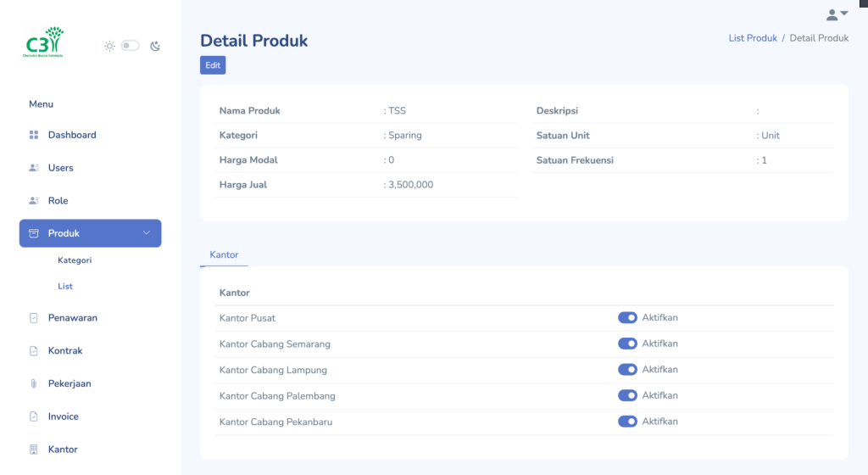Click the C3 company logo
Image resolution: width=868 pixels, height=475 pixels.
[x=44, y=42]
